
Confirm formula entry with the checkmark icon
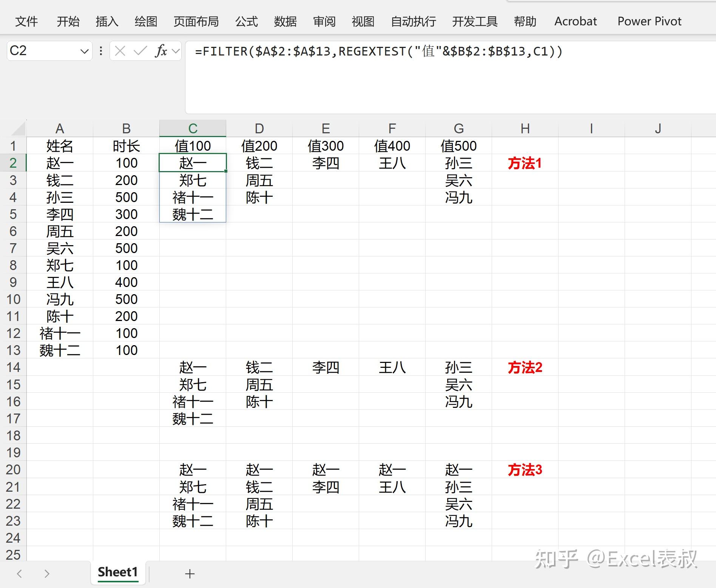pyautogui.click(x=140, y=51)
